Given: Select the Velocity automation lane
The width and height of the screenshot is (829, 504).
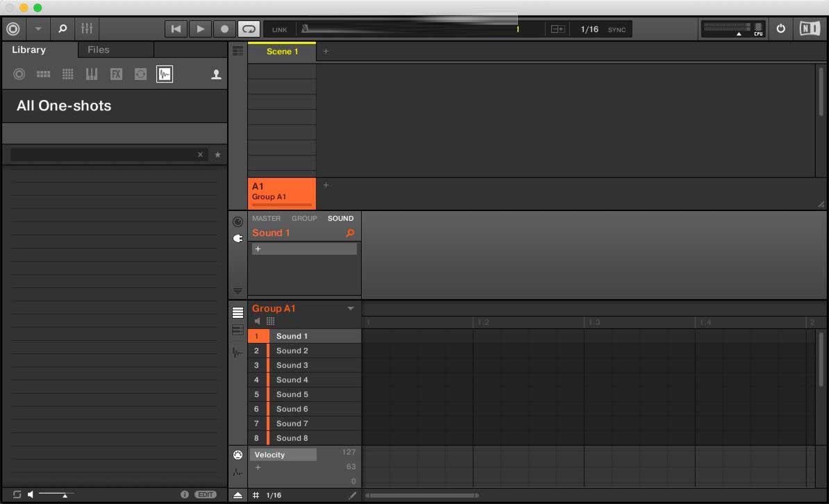Looking at the screenshot, I should (x=283, y=454).
